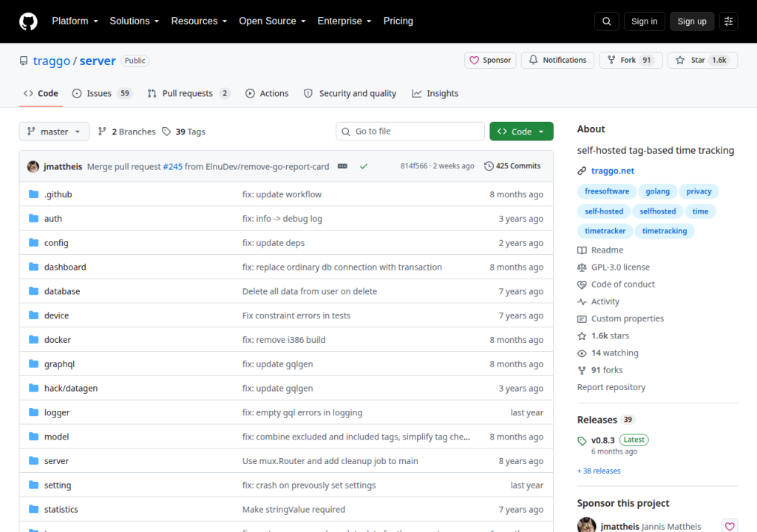Click the fork icon on Fork button
Screen dimensions: 757x532
tap(611, 61)
